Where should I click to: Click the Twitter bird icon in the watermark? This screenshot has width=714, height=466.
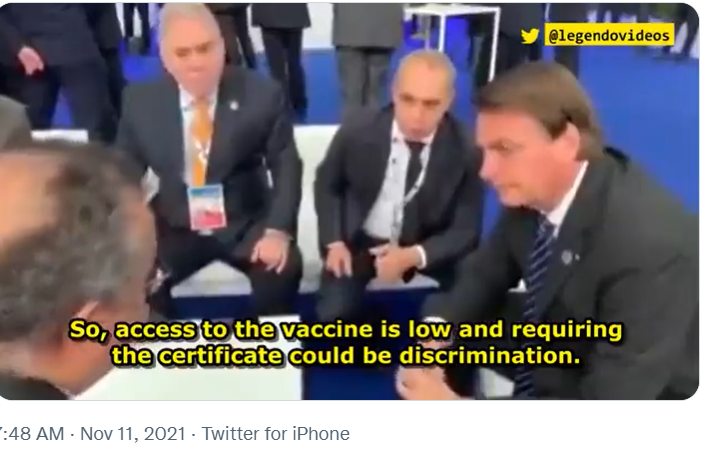[x=530, y=36]
